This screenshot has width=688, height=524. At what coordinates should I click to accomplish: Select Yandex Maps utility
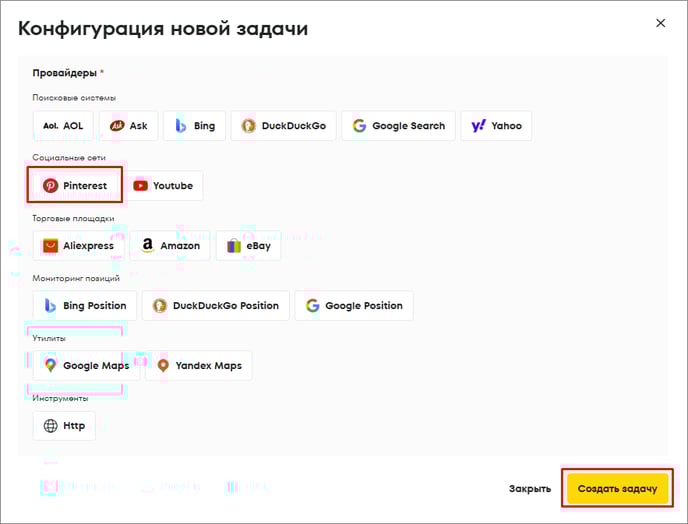coord(199,366)
